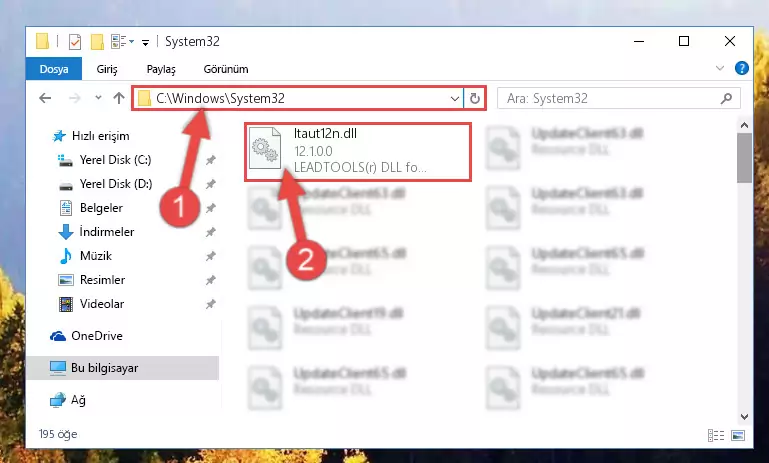
Task: Minimize the System32 window
Action: tap(639, 41)
